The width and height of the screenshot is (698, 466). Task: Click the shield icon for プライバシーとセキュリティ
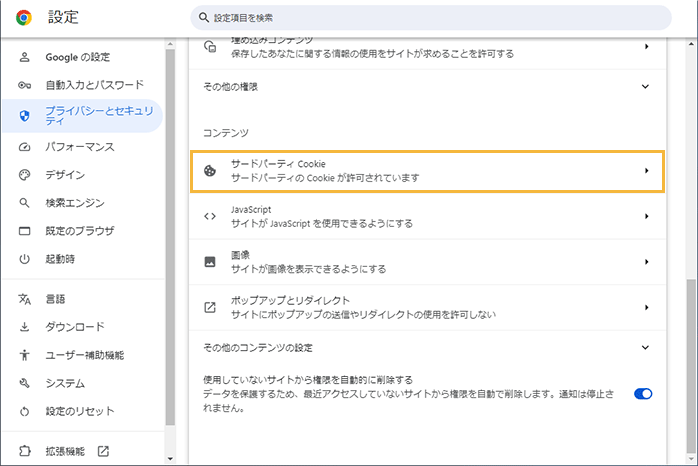(x=24, y=116)
